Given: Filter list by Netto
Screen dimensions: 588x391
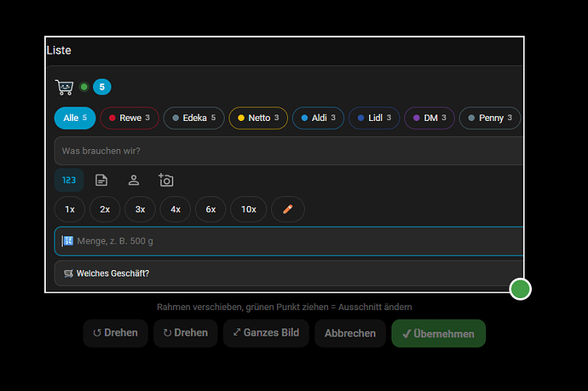Looking at the screenshot, I should click(258, 118).
